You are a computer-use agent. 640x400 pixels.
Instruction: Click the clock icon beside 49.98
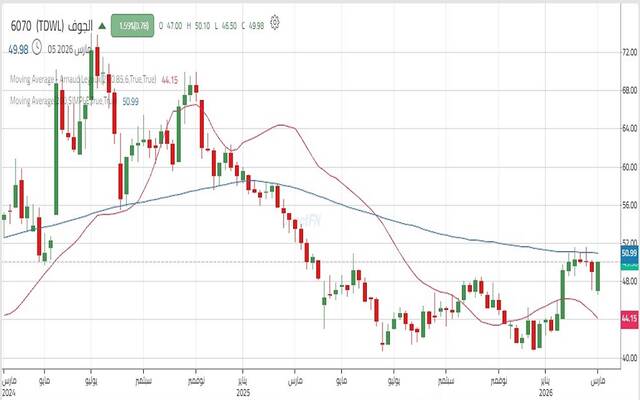click(x=37, y=46)
